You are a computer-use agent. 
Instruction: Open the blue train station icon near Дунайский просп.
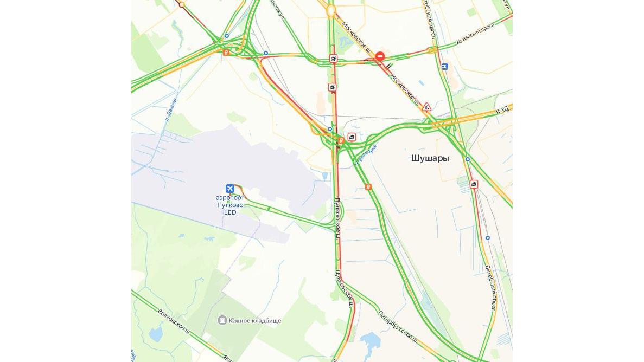click(444, 66)
